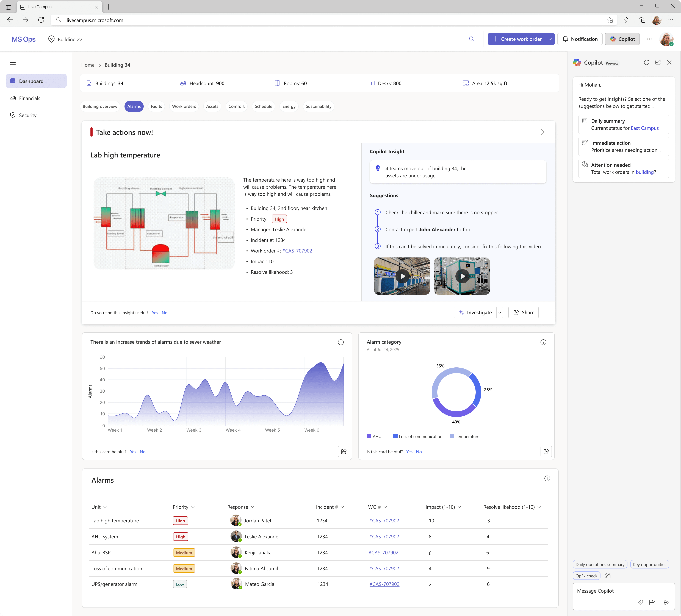This screenshot has width=681, height=616.
Task: Expand the Investigate button dropdown arrow
Action: click(x=500, y=313)
